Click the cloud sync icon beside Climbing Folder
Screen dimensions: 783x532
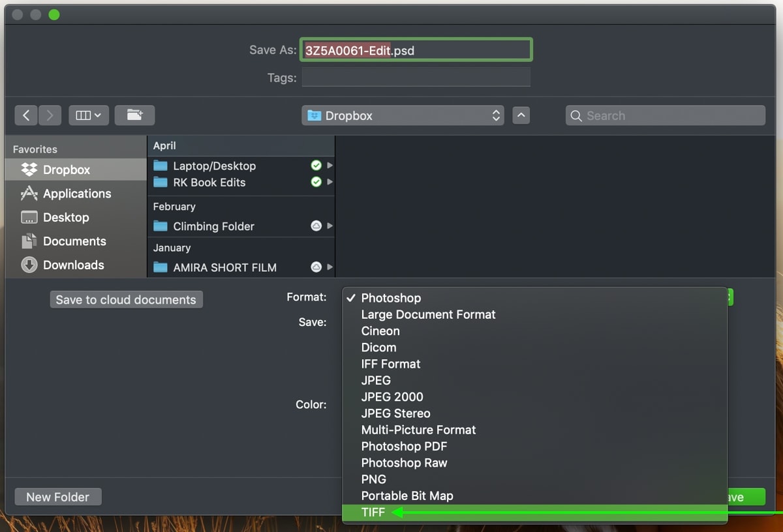tap(316, 226)
